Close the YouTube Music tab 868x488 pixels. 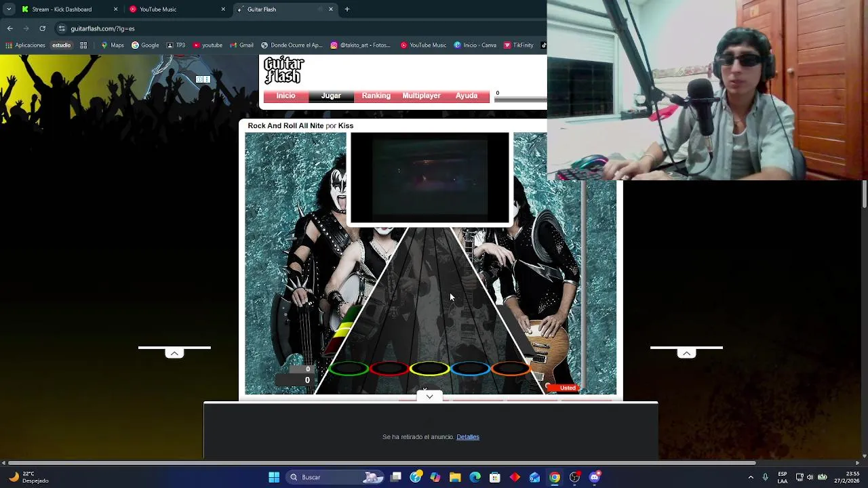[x=223, y=9]
